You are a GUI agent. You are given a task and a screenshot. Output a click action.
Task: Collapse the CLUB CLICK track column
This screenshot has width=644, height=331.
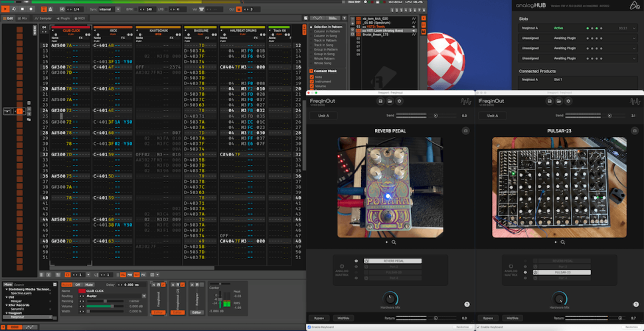coord(52,31)
